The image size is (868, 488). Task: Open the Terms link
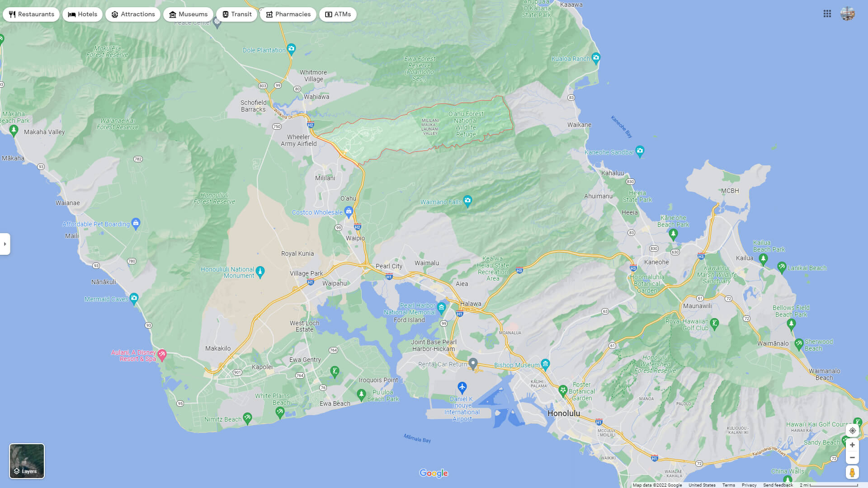729,485
